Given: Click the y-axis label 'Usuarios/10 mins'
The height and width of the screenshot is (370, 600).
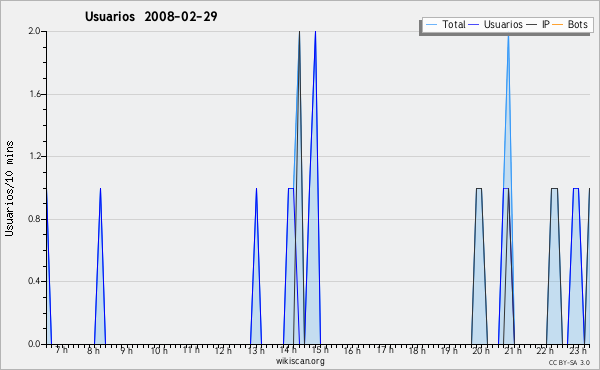Looking at the screenshot, I should tap(9, 189).
